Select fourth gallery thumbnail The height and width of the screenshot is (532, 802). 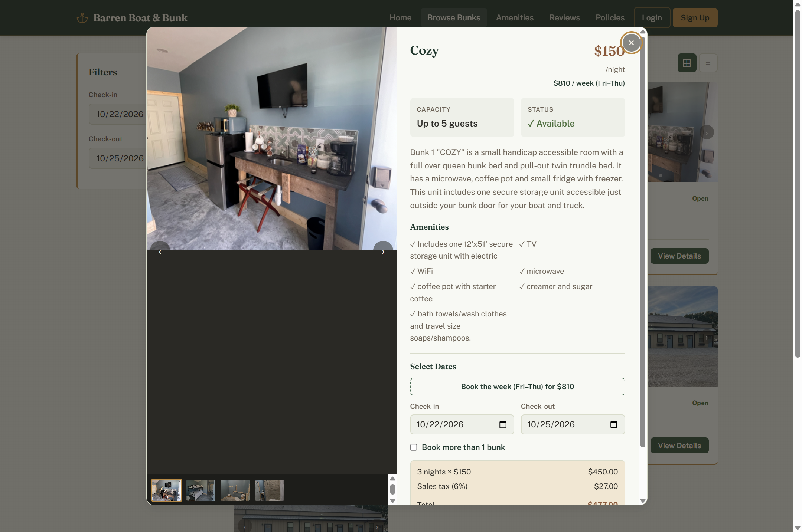(x=270, y=490)
